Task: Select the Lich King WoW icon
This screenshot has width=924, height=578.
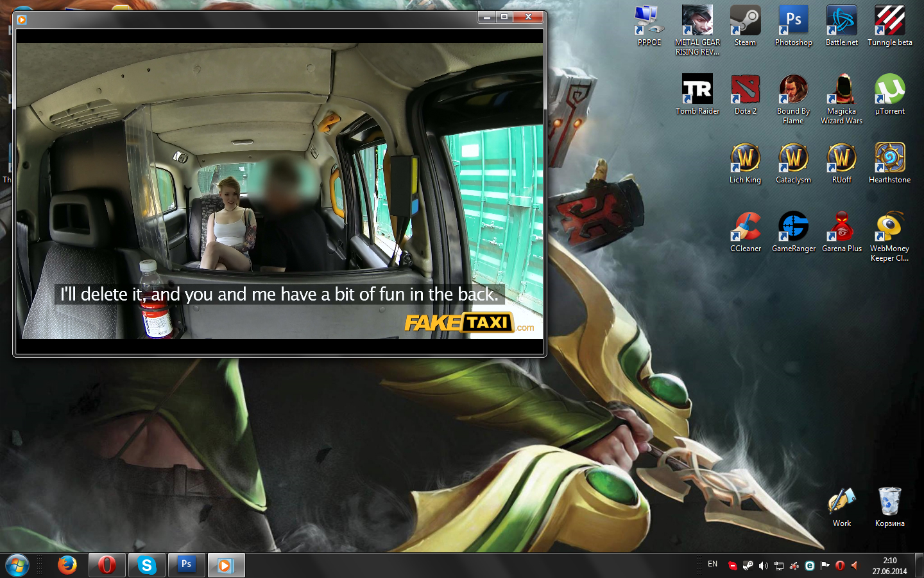Action: (745, 163)
